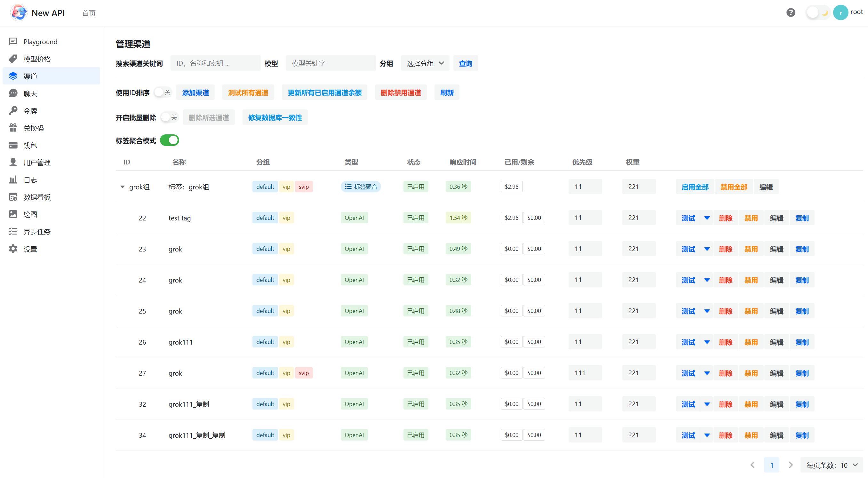Viewport: 868px width, 478px height.
Task: Click the 数据看板 dashboard icon
Action: click(x=13, y=197)
